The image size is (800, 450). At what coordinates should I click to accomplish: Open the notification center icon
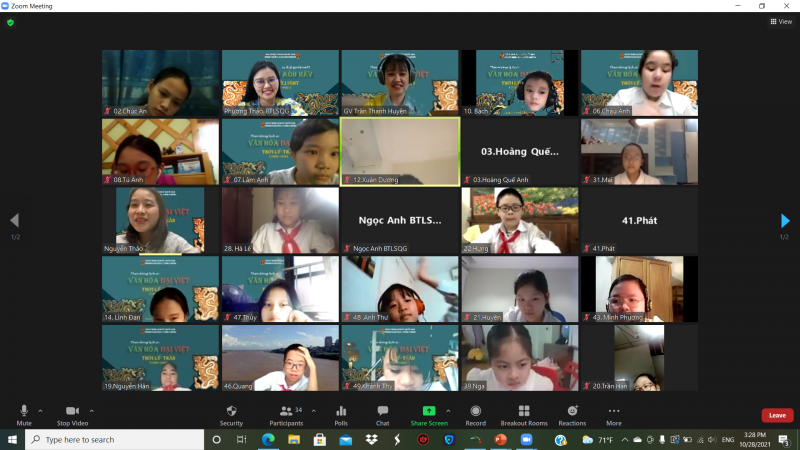784,439
